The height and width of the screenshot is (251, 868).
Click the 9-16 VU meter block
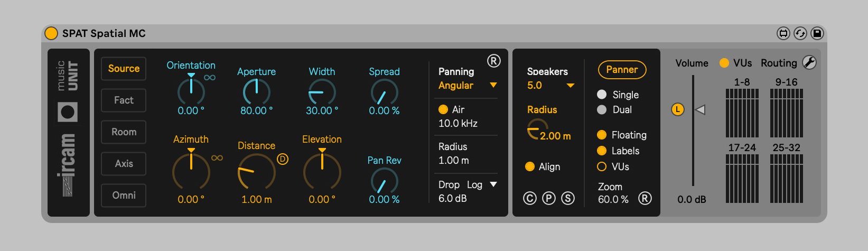pos(787,113)
